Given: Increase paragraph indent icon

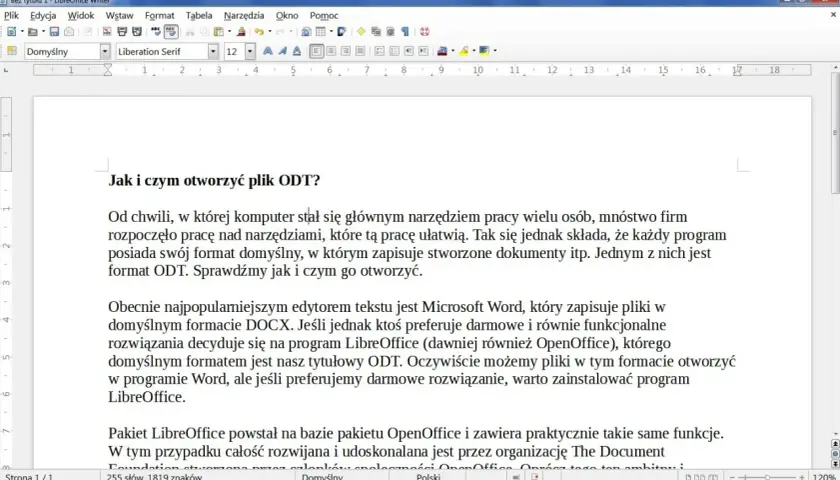Looking at the screenshot, I should click(x=423, y=51).
